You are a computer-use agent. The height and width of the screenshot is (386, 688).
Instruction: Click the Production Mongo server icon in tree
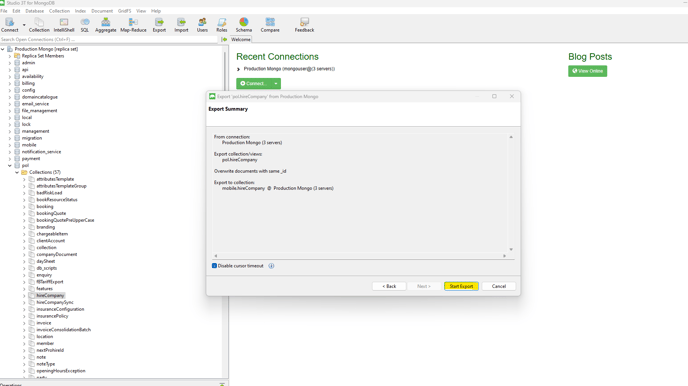coord(10,49)
